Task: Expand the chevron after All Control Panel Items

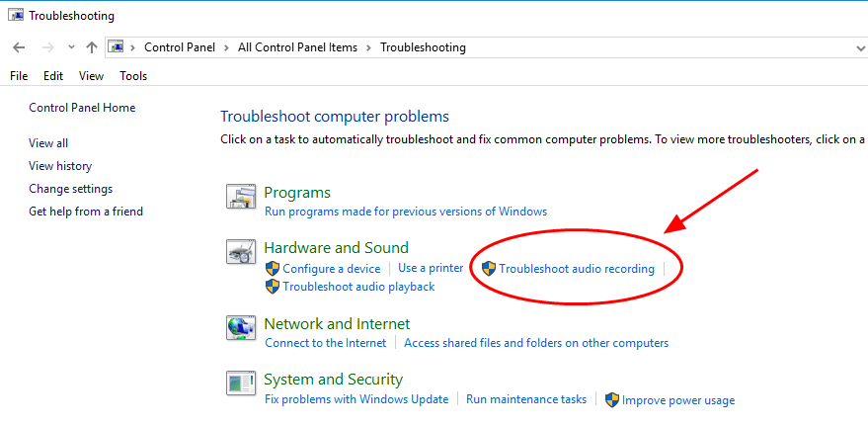Action: pos(369,47)
